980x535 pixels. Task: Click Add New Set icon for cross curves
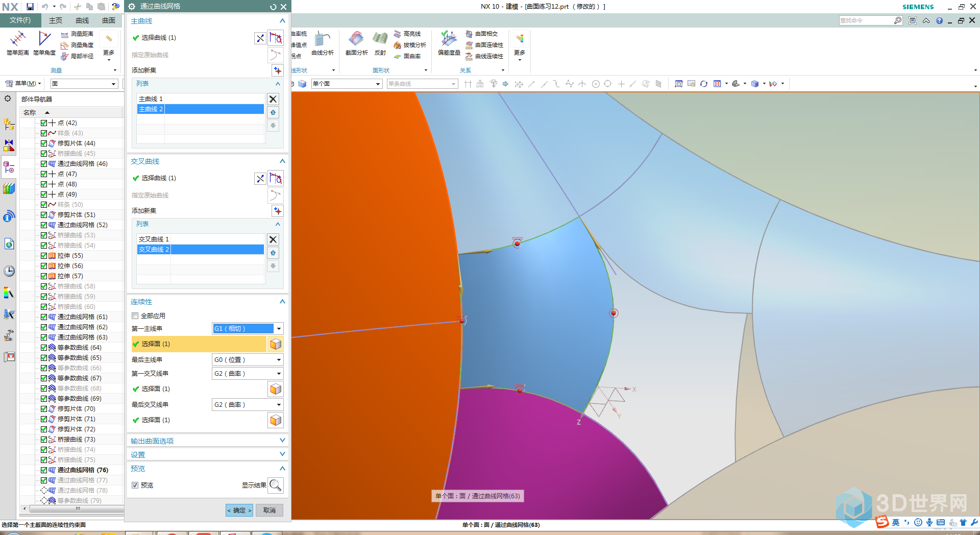click(277, 211)
